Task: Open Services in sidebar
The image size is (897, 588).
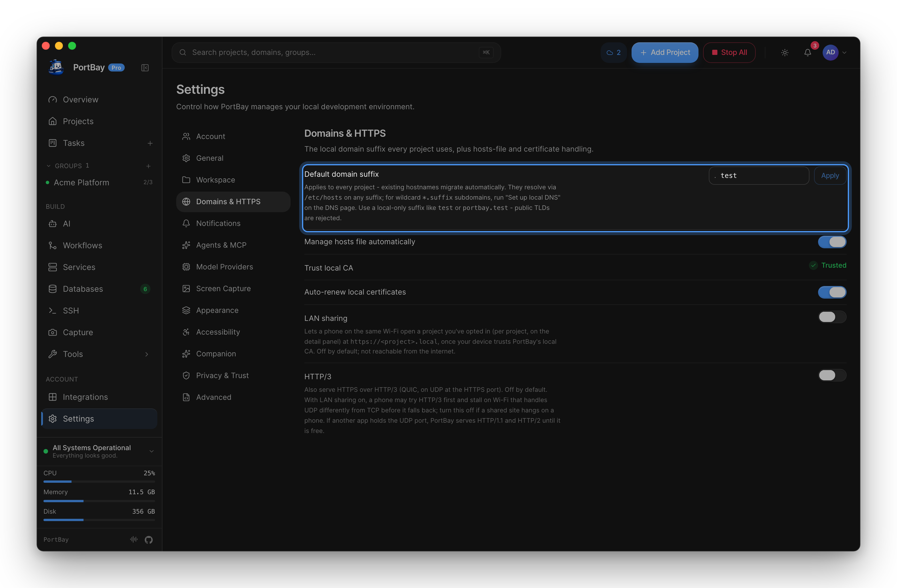Action: click(x=99, y=267)
